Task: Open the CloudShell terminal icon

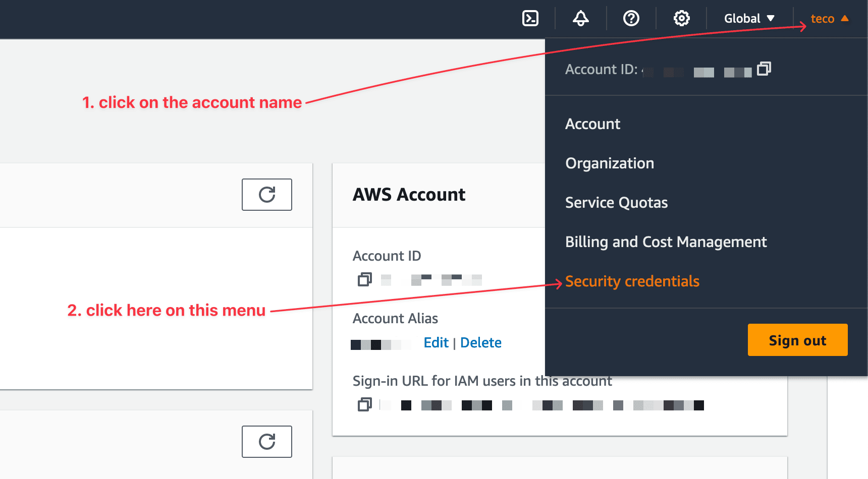Action: [x=530, y=18]
